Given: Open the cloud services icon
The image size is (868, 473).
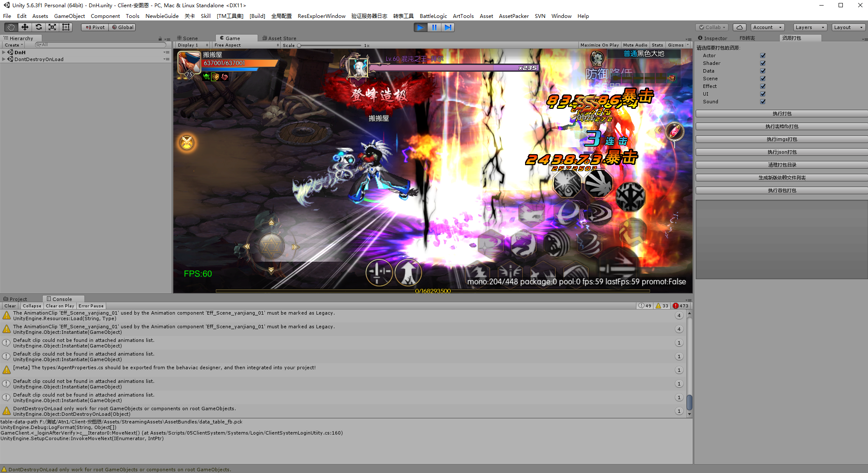Looking at the screenshot, I should point(739,27).
